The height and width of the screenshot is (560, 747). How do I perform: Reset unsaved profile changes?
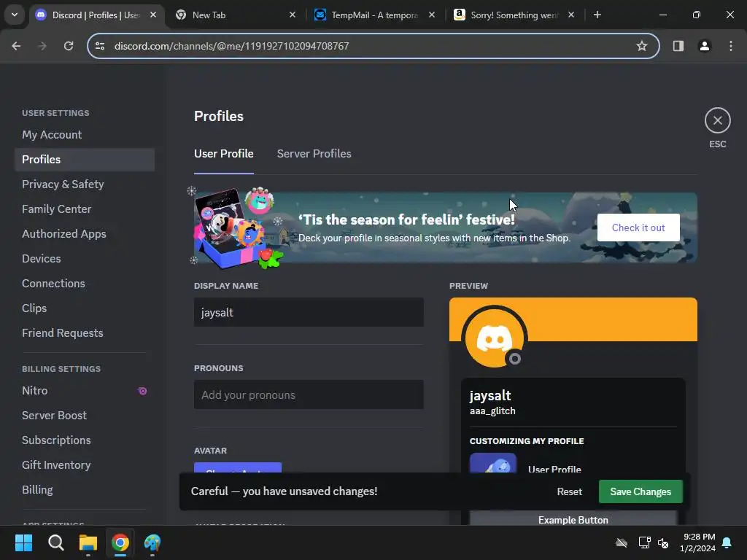pos(569,491)
